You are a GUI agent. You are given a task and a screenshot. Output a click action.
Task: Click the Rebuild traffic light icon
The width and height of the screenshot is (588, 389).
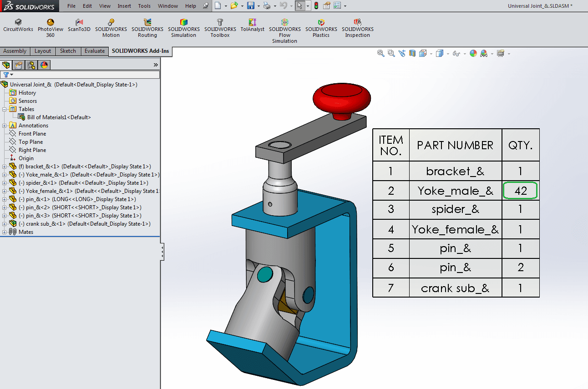[x=316, y=6]
